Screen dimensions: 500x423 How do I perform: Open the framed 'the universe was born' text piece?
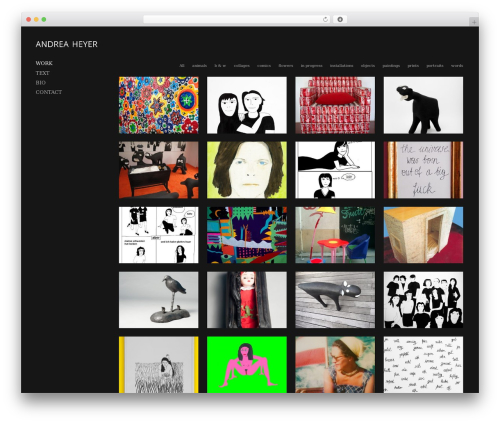click(423, 170)
